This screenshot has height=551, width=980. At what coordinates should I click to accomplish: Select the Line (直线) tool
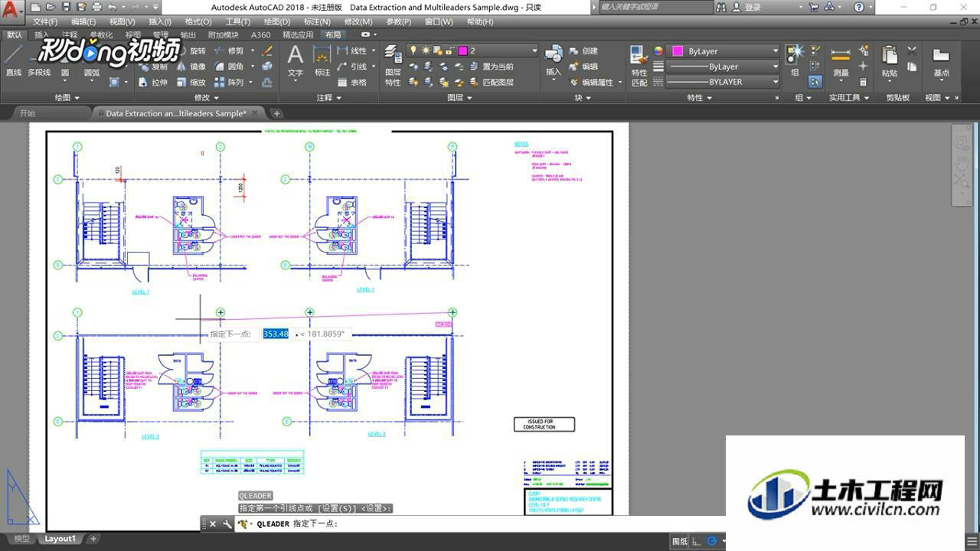(x=13, y=61)
